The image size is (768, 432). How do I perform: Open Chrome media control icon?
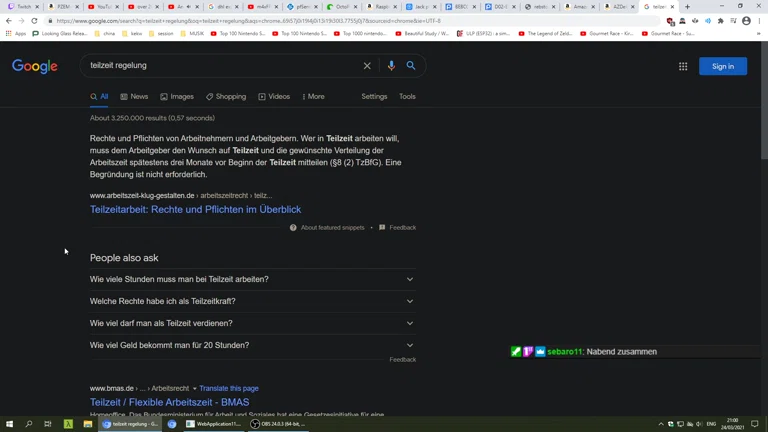pyautogui.click(x=733, y=21)
